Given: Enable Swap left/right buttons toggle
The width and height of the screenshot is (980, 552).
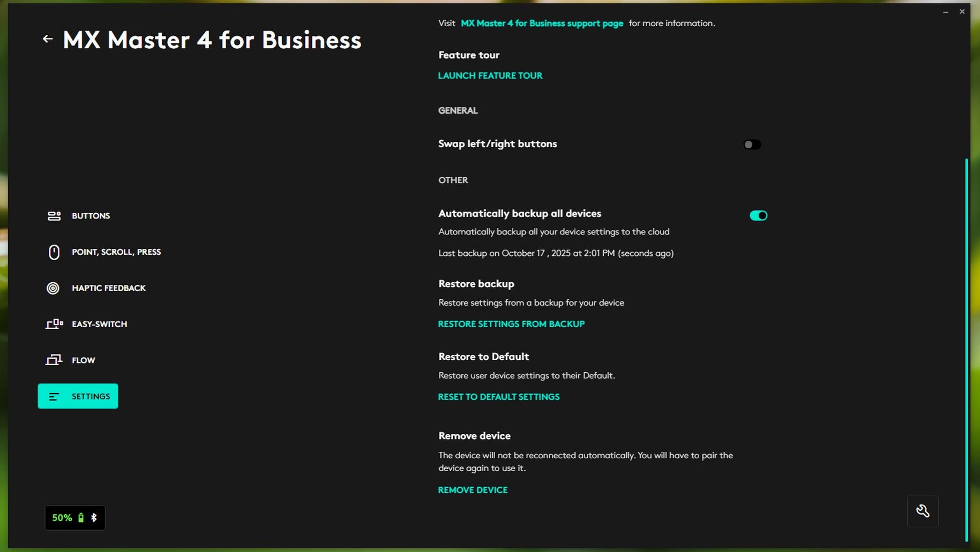Looking at the screenshot, I should [752, 145].
